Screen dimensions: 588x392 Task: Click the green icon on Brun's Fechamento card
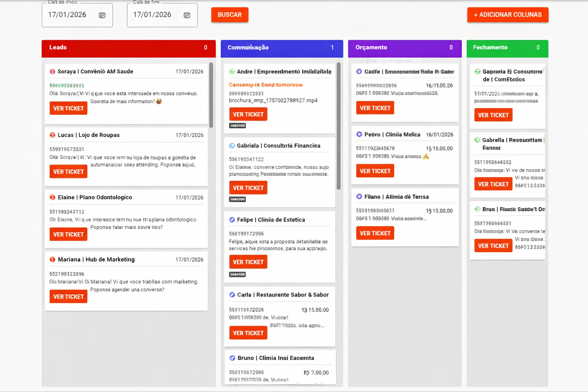(477, 209)
